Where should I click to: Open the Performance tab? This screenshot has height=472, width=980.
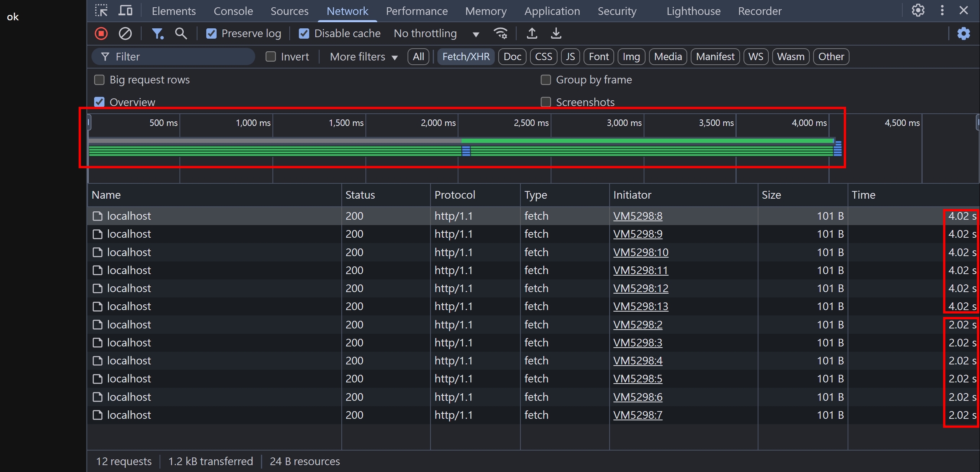417,11
